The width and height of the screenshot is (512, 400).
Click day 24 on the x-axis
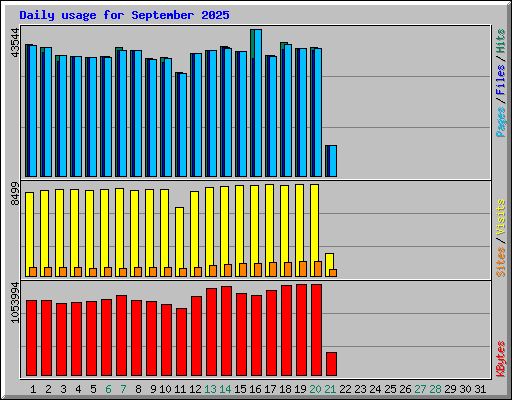[x=375, y=389]
